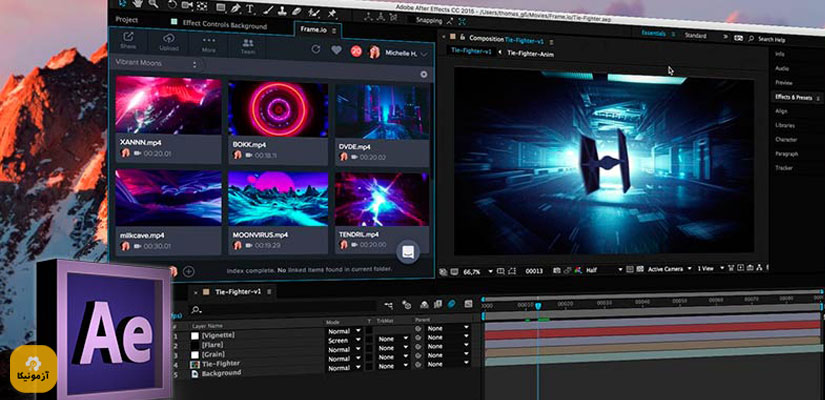Select Tie-Fighter-v1 timeline tab
The width and height of the screenshot is (825, 400).
tap(238, 292)
